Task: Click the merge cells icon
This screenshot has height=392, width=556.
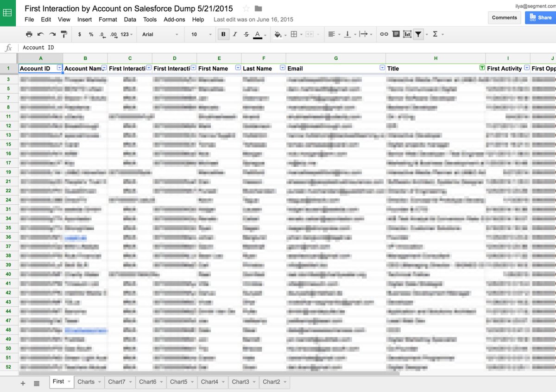Action: [309, 34]
